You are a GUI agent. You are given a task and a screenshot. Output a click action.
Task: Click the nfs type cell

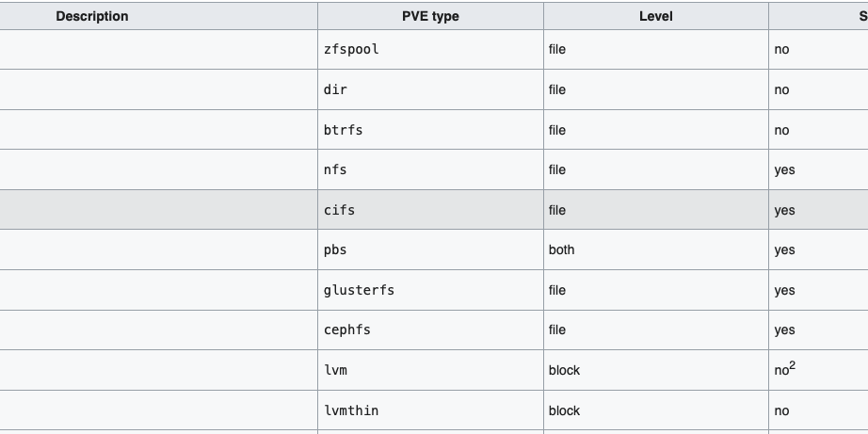335,169
